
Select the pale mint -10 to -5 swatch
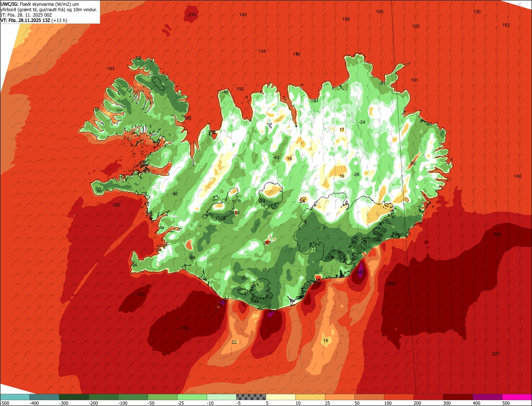(222, 397)
